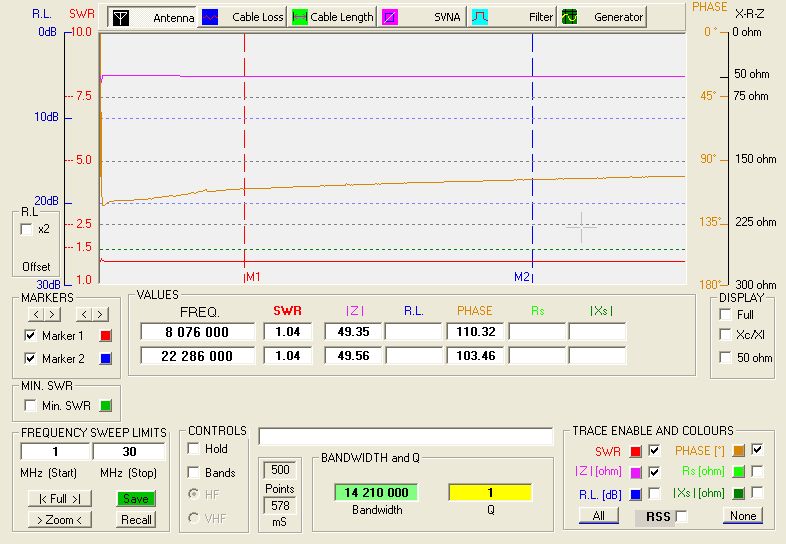Tick the Hold checkbox in Controls
The image size is (786, 544).
194,449
